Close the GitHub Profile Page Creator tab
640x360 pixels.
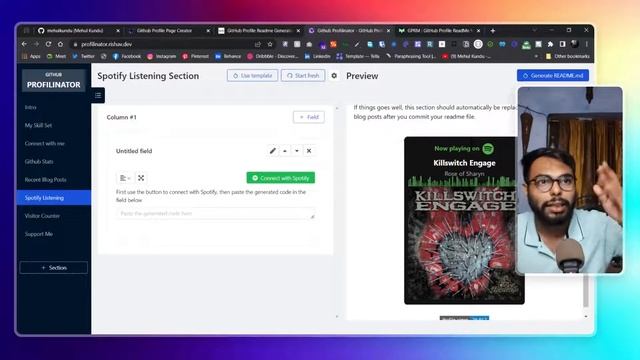208,31
